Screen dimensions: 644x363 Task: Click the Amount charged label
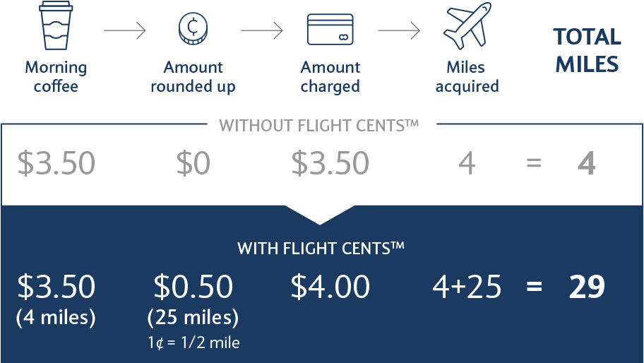[330, 77]
